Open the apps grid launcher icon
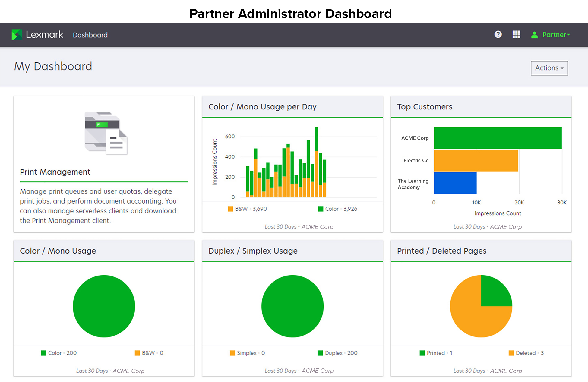588x382 pixels. (x=516, y=34)
